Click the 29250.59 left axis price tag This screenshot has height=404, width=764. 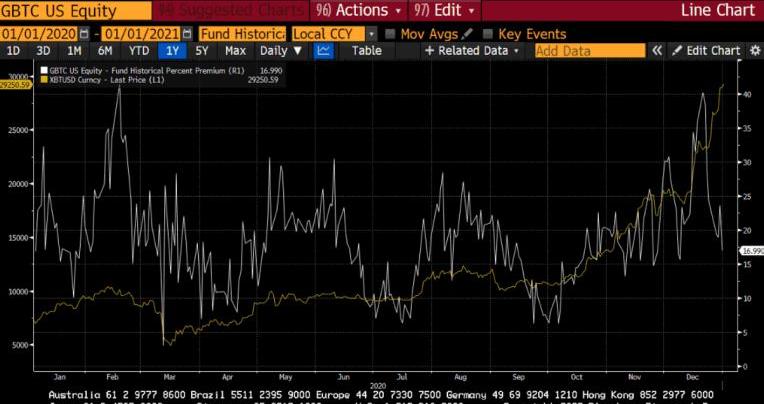click(16, 84)
